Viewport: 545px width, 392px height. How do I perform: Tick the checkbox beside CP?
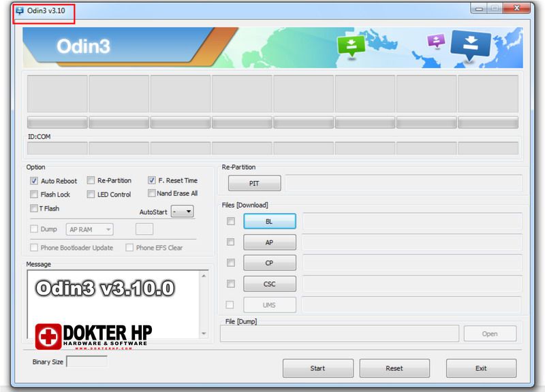(x=230, y=263)
